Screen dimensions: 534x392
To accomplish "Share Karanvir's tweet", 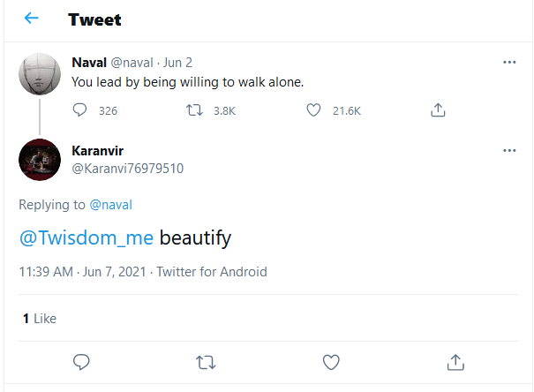I will 455,362.
